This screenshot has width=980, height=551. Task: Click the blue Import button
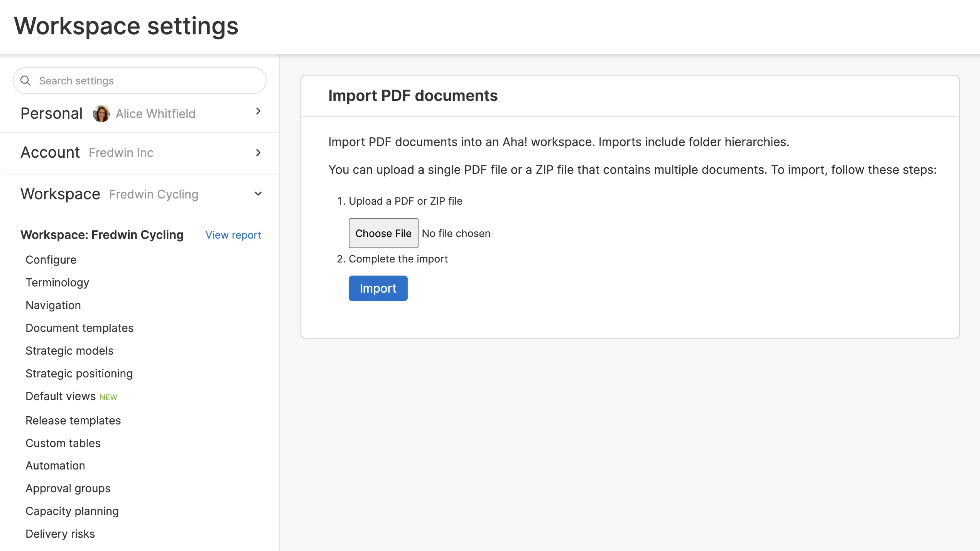pyautogui.click(x=378, y=288)
